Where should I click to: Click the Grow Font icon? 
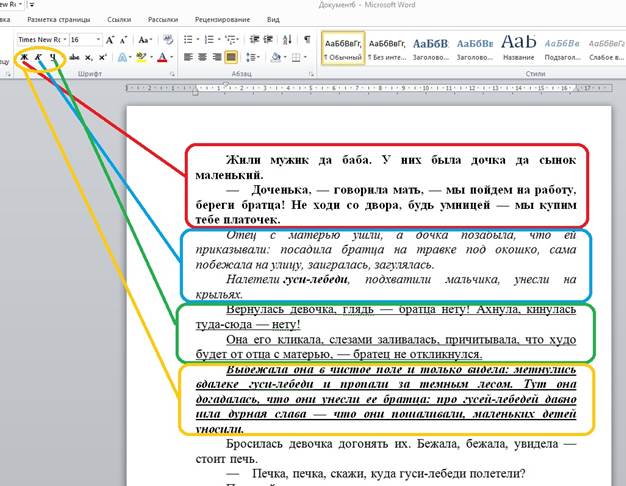[x=110, y=40]
